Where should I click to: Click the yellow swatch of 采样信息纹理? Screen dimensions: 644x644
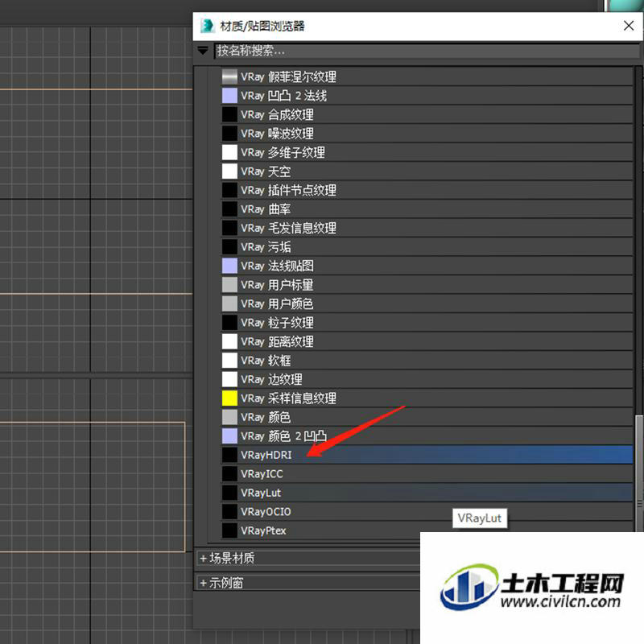pos(229,398)
